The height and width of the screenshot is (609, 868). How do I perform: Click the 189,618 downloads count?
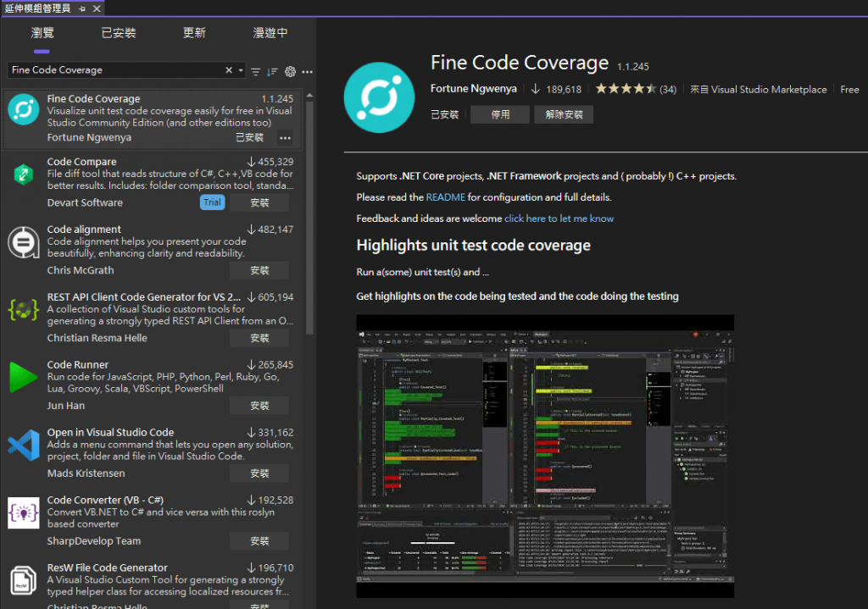[564, 90]
